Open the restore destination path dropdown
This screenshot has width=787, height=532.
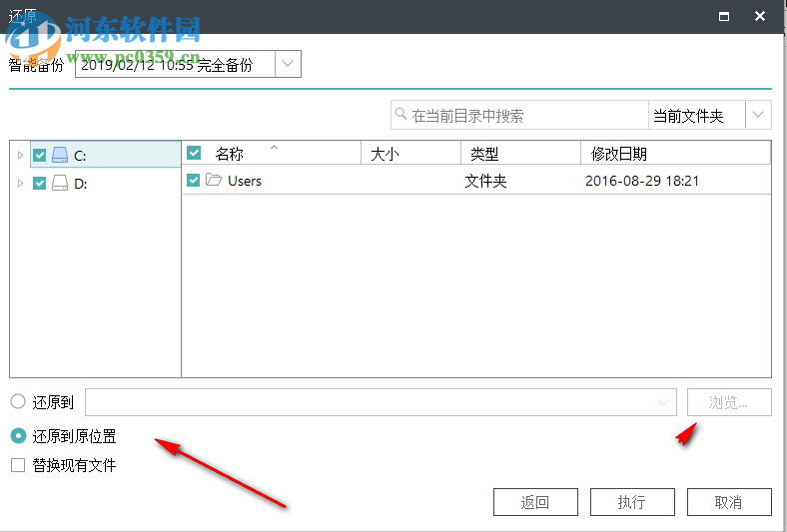pos(663,402)
